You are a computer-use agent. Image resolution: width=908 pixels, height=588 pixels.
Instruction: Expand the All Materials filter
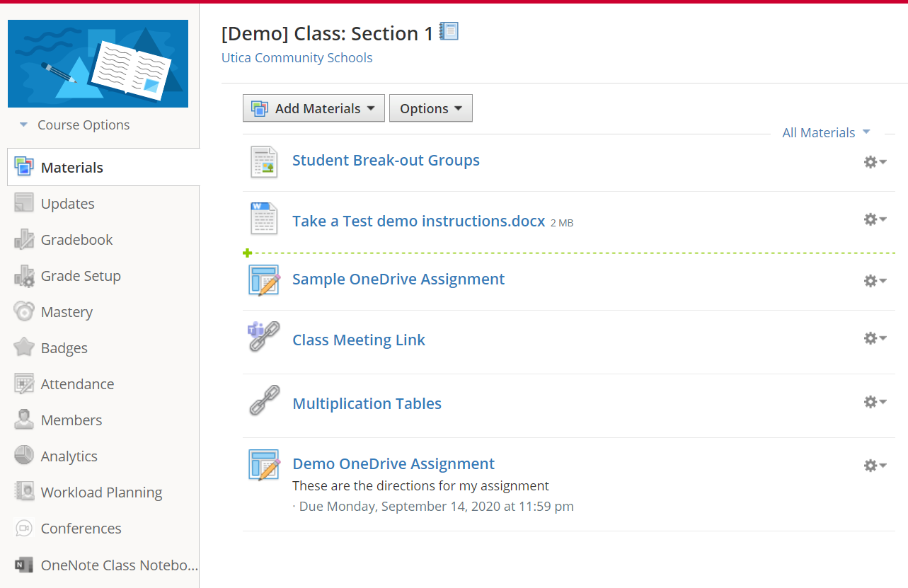(826, 132)
